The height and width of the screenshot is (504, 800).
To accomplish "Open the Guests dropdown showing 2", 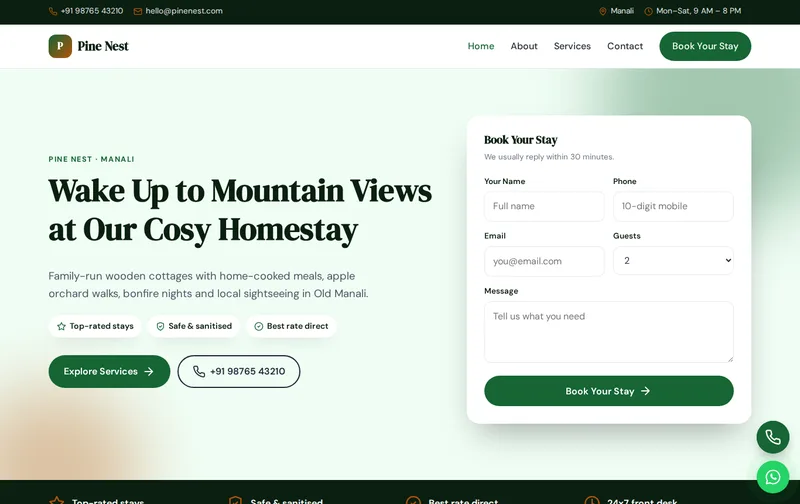I will [673, 261].
